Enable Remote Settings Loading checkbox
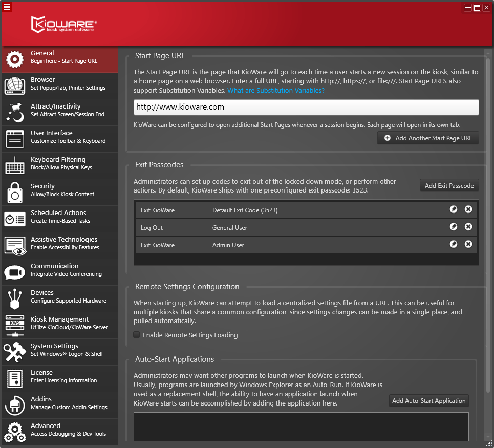The image size is (494, 448). click(x=137, y=334)
